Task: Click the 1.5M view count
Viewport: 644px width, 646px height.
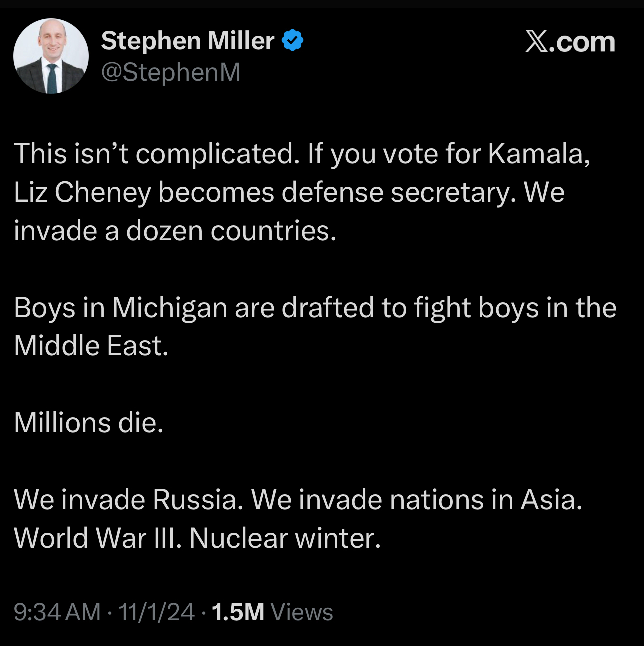Action: tap(238, 612)
